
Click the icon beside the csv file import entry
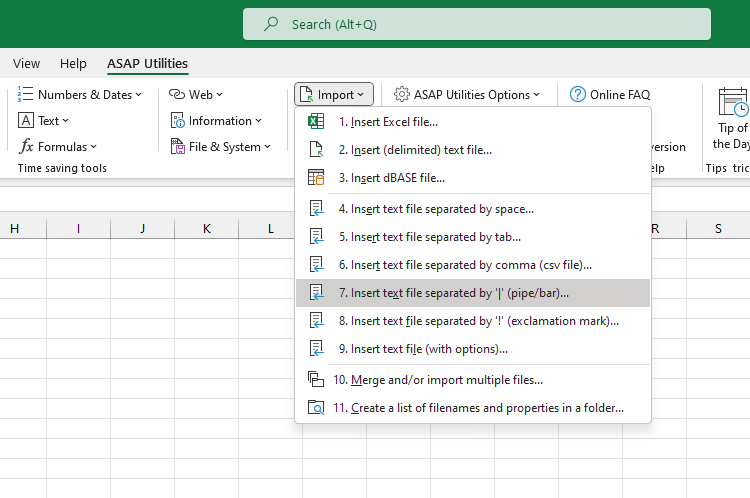tap(316, 265)
